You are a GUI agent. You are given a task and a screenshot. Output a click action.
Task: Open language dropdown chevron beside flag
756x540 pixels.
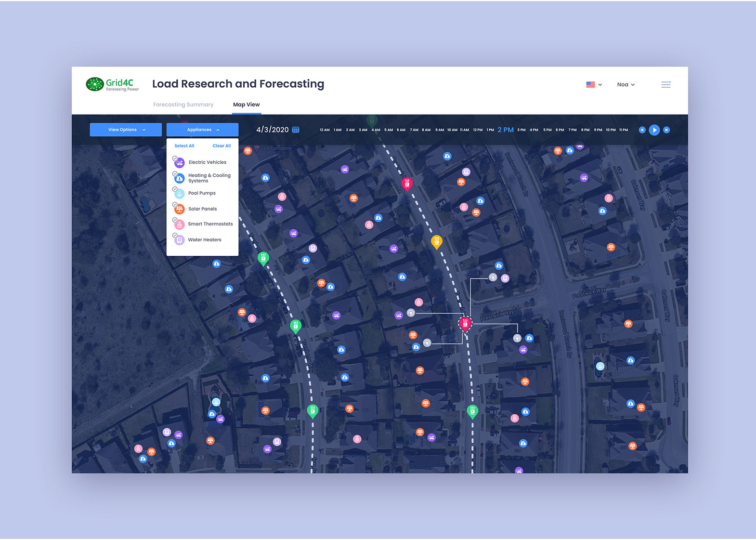click(600, 85)
